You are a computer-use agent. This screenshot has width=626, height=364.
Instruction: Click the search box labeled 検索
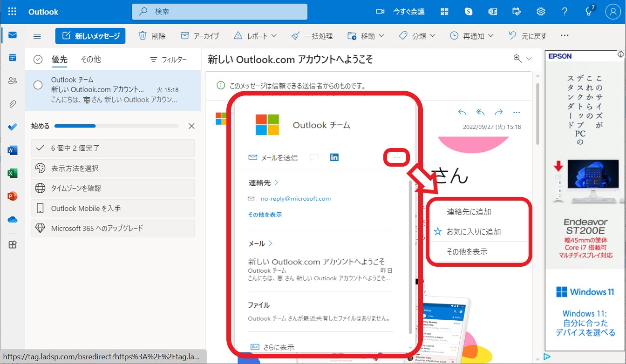pyautogui.click(x=219, y=12)
